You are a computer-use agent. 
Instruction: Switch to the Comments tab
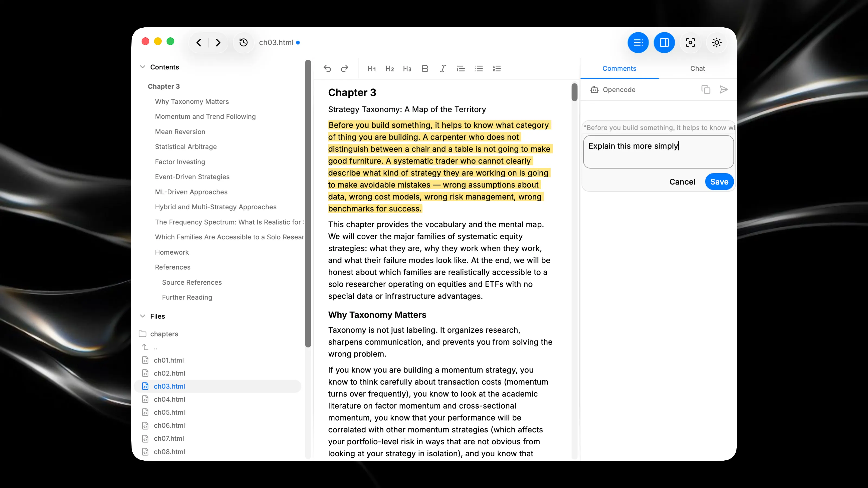click(x=619, y=69)
